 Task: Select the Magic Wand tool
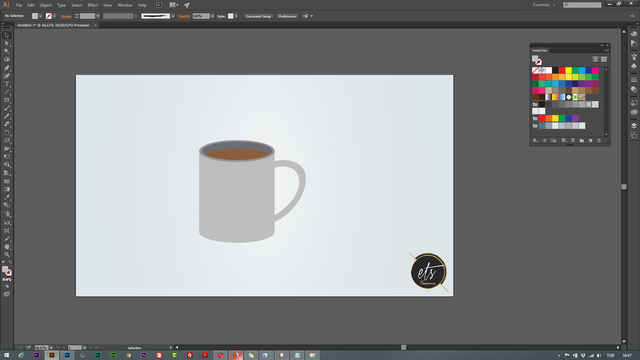coord(7,51)
